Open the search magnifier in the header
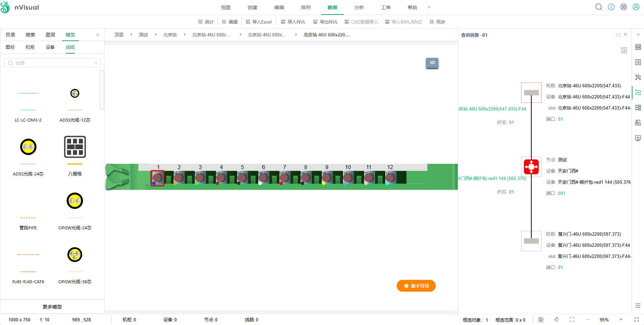This screenshot has height=325, width=644. point(599,7)
